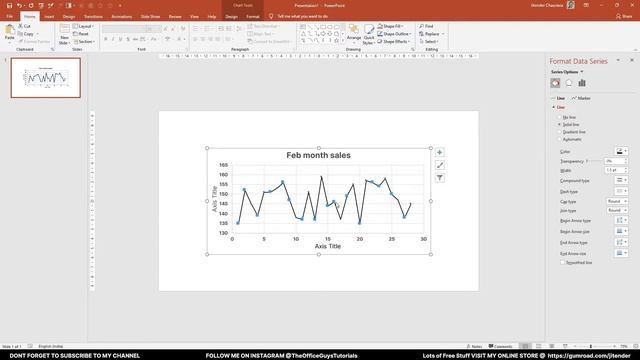Click the Chart Filters funnel button

click(440, 178)
